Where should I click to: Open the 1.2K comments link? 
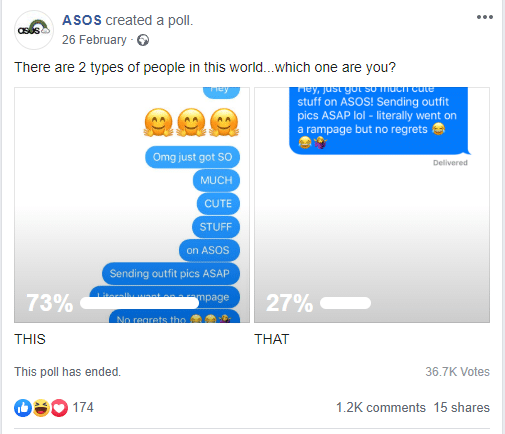[x=381, y=407]
